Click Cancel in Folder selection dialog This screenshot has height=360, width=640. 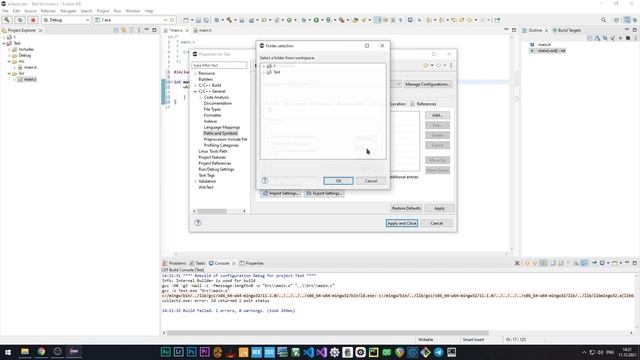371,180
